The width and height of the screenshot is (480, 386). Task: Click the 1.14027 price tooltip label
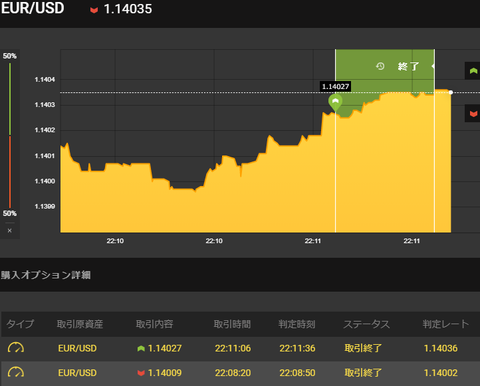(336, 87)
